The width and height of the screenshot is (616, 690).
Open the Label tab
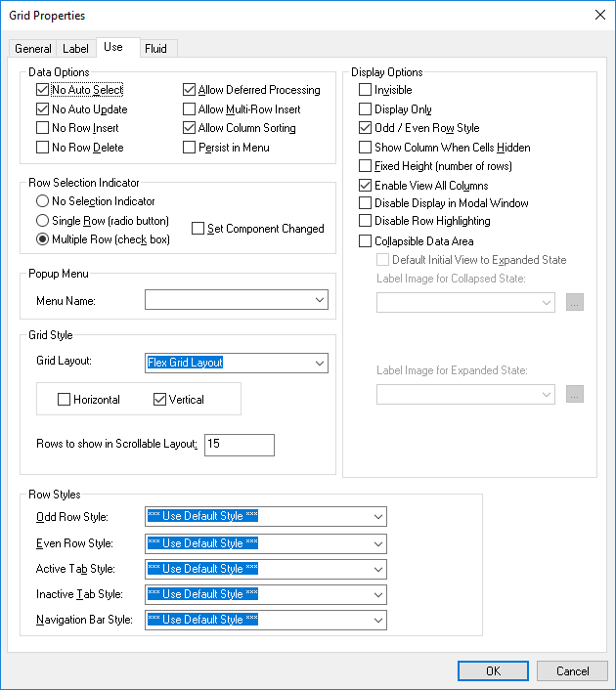tap(75, 49)
